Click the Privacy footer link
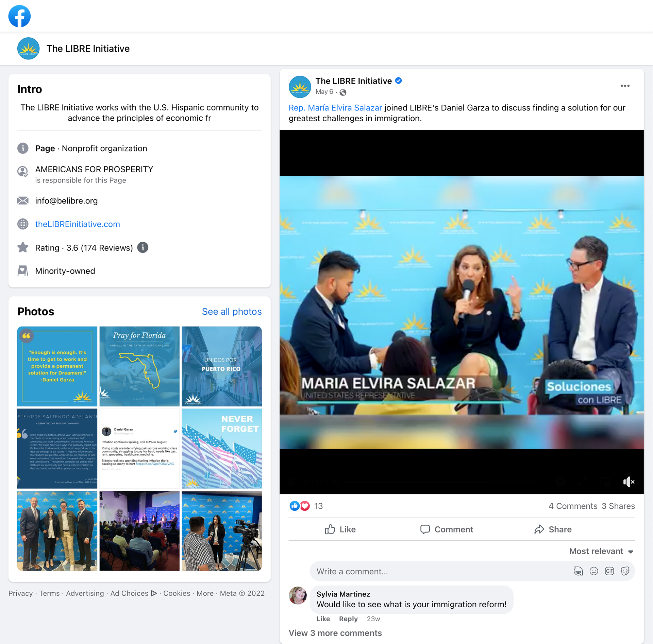The height and width of the screenshot is (644, 653). coord(20,593)
